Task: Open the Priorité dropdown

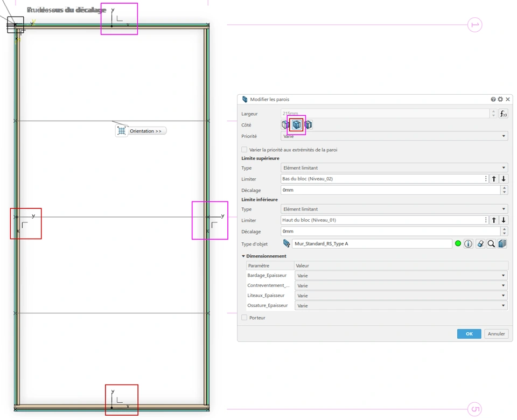Action: (x=394, y=136)
